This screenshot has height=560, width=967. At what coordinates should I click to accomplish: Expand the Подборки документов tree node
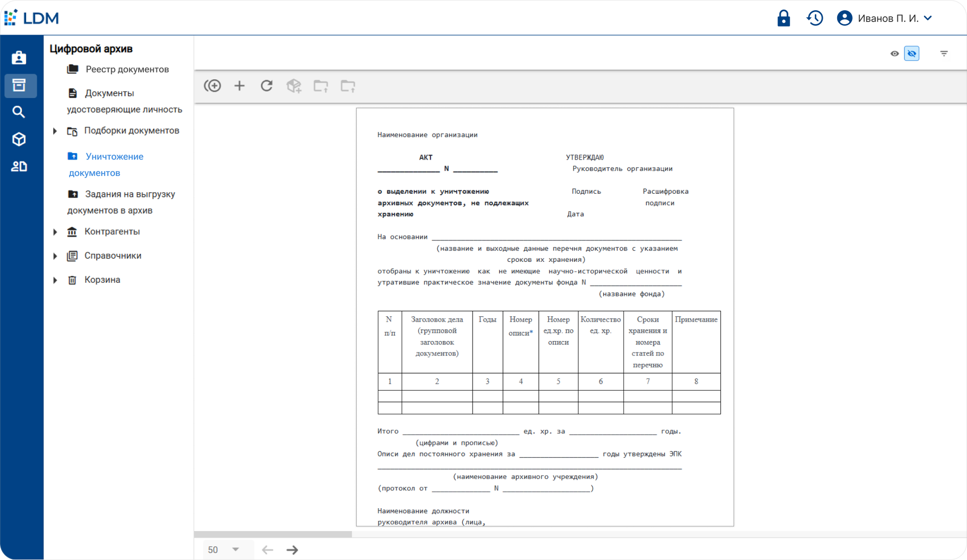tap(55, 131)
